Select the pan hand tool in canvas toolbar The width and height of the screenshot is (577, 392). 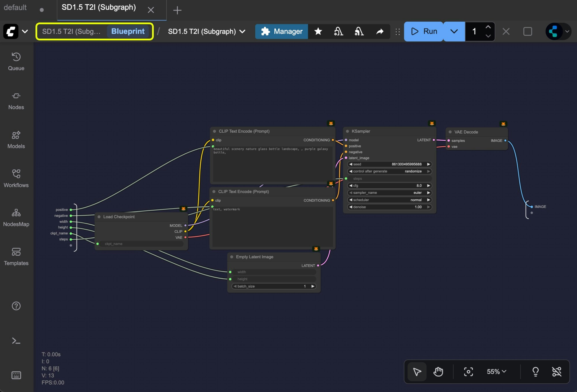click(438, 372)
